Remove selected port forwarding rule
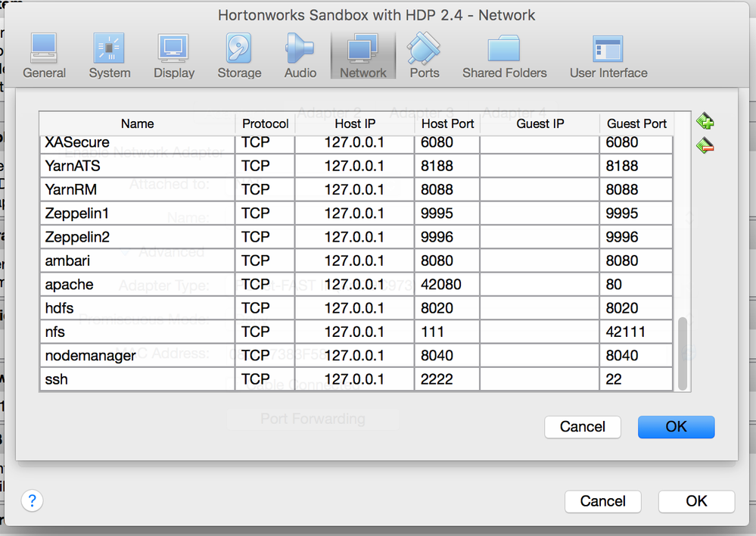Image resolution: width=756 pixels, height=536 pixels. tap(705, 145)
